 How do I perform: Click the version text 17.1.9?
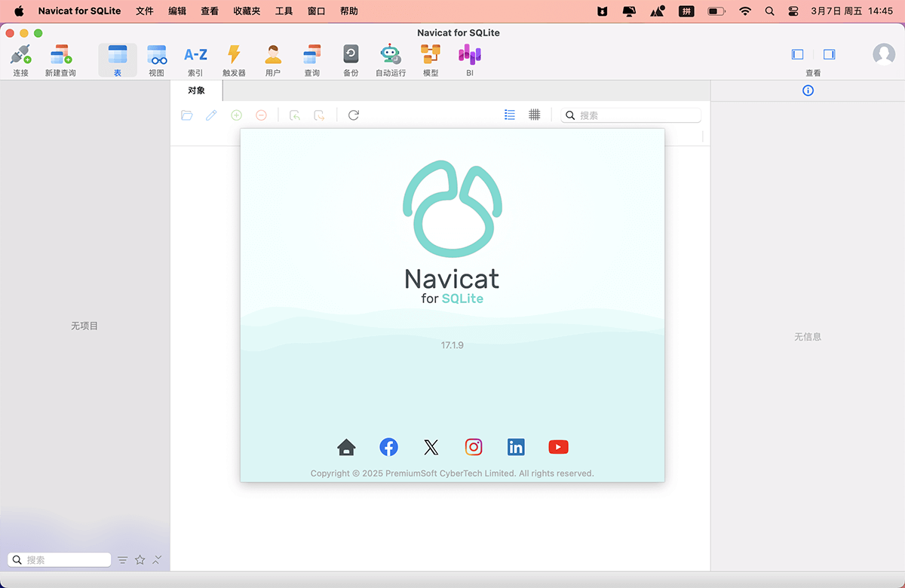pos(452,345)
